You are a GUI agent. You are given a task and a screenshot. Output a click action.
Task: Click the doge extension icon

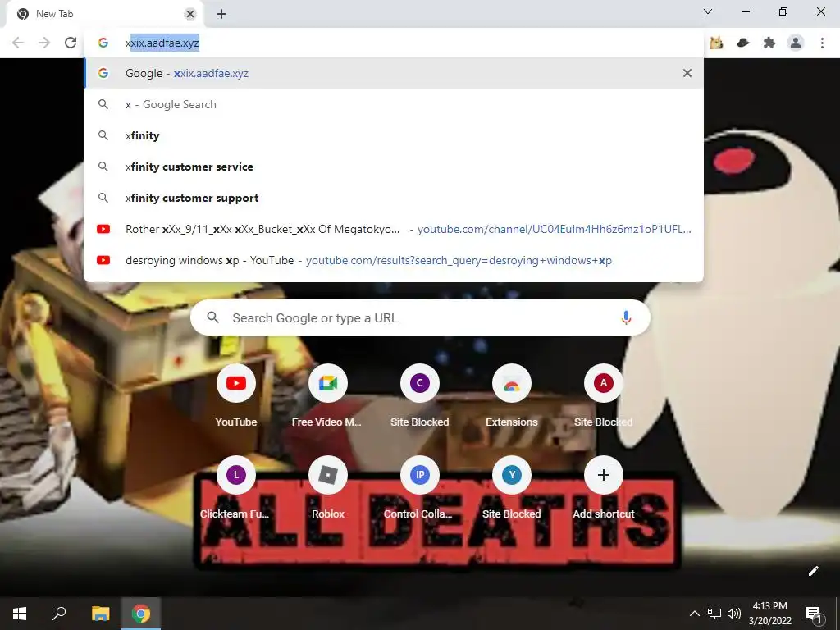coord(717,43)
